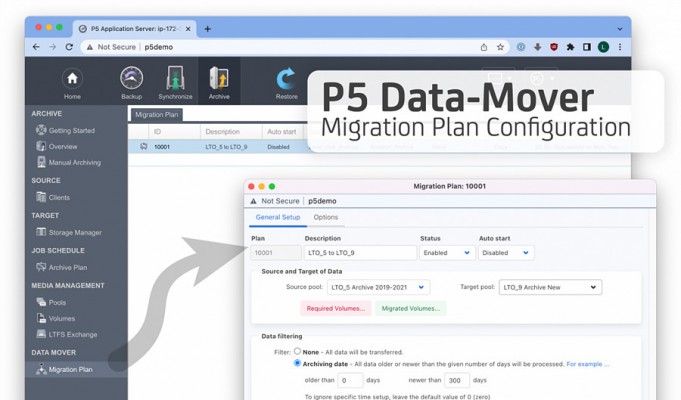The image size is (681, 400).
Task: Click the Required Volumes button
Action: point(336,308)
